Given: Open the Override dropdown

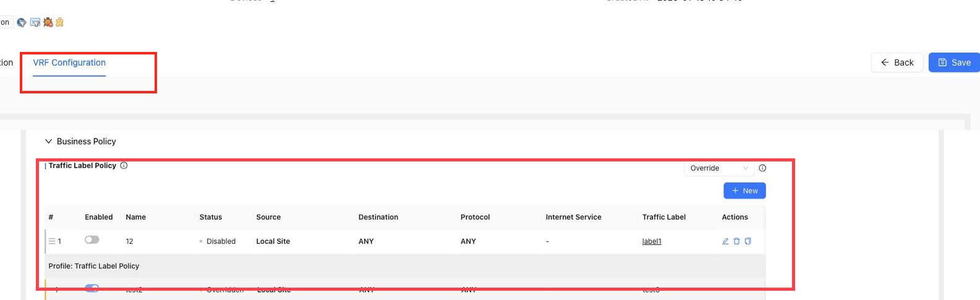Looking at the screenshot, I should [719, 168].
